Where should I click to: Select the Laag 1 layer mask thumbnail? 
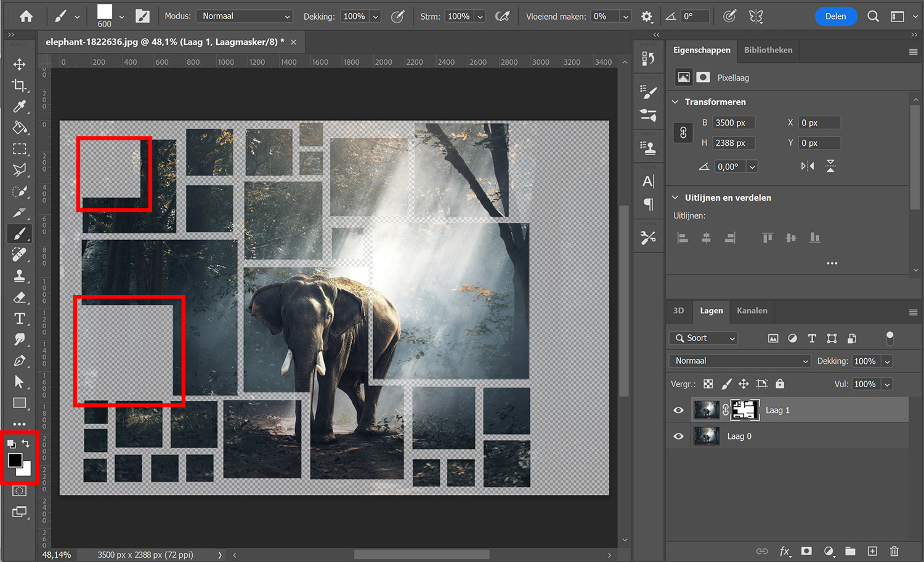pos(745,409)
